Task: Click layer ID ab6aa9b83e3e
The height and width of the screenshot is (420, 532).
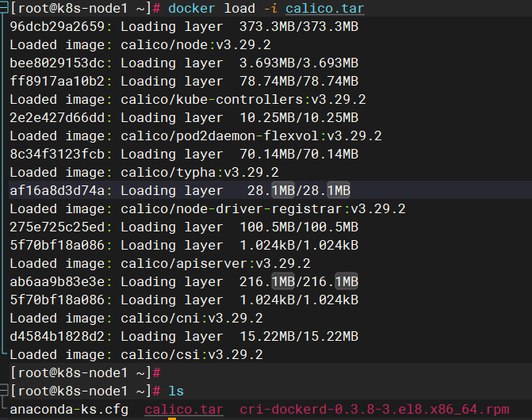Action: [57, 281]
